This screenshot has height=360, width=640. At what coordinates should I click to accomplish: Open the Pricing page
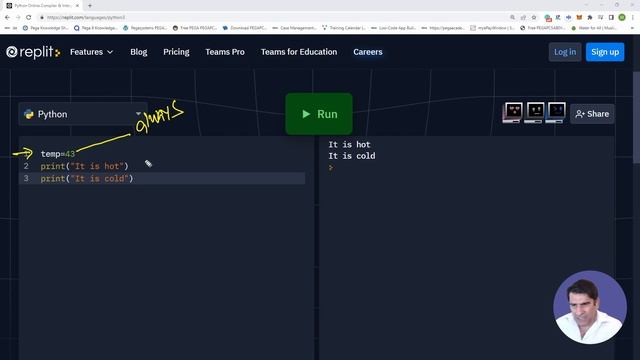[x=176, y=52]
